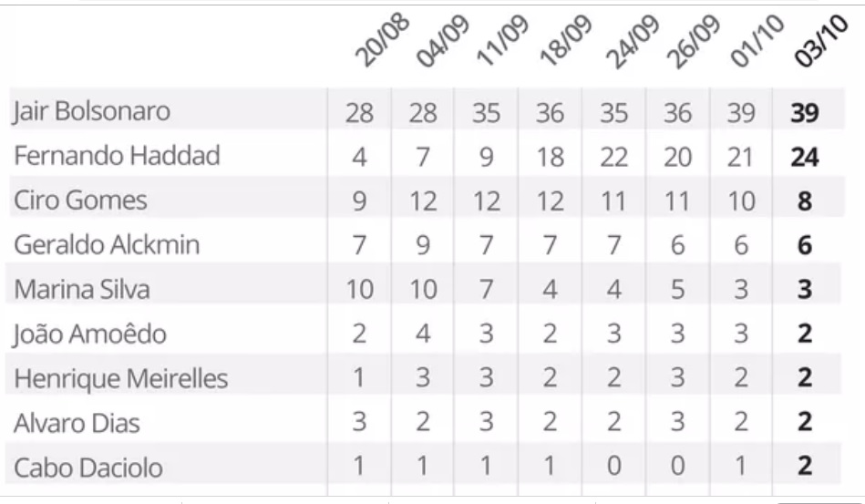Select Haddad's bold 24 value for 03/10
This screenshot has width=865, height=504.
805,157
